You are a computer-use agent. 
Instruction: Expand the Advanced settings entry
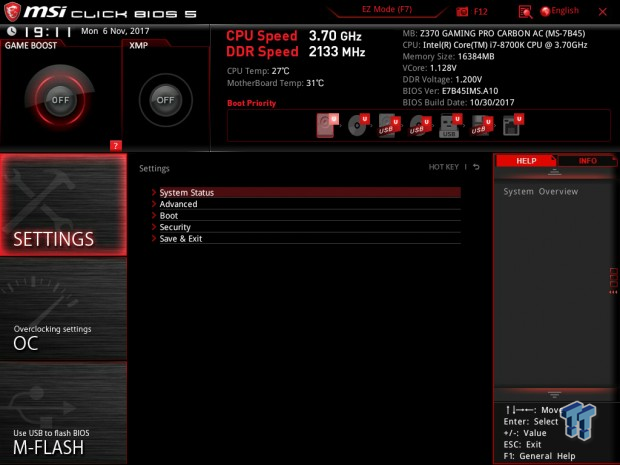click(178, 204)
